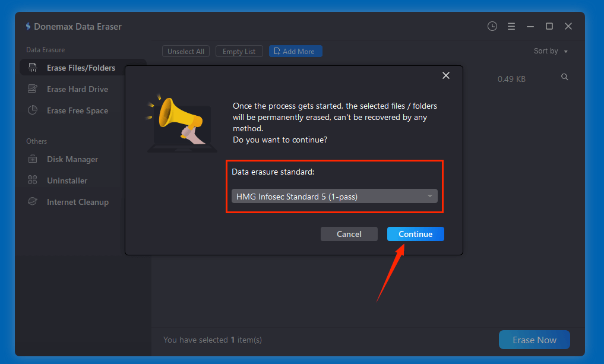Click the Uninstaller icon
This screenshot has width=604, height=364.
[33, 181]
